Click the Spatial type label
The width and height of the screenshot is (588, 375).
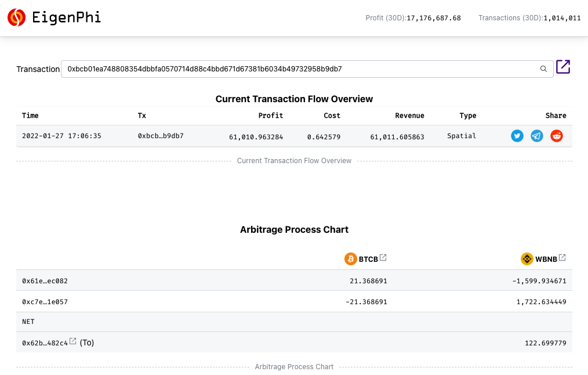462,135
